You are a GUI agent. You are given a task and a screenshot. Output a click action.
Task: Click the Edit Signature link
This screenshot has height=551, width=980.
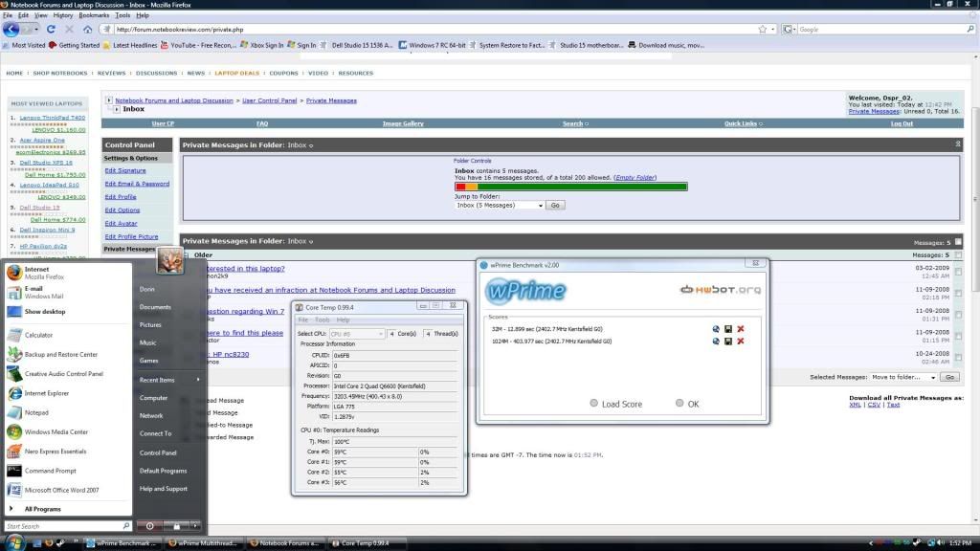[125, 170]
